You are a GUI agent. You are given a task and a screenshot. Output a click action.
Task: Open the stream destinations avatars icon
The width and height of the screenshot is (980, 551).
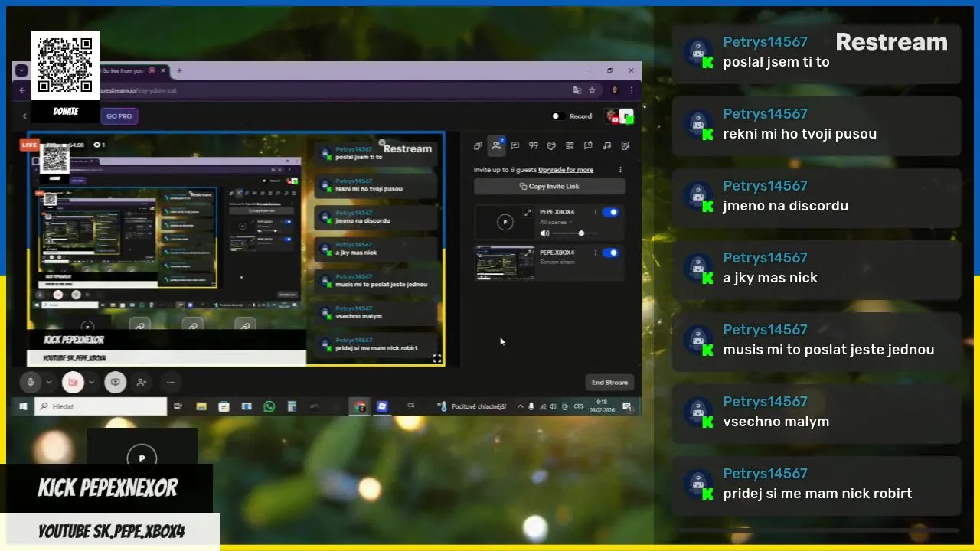tap(619, 116)
